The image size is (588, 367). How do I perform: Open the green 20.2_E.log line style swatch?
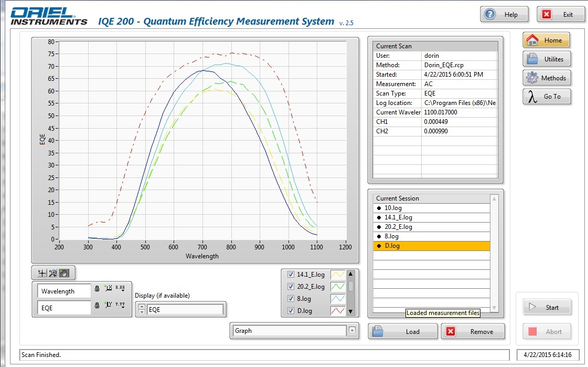(x=338, y=286)
